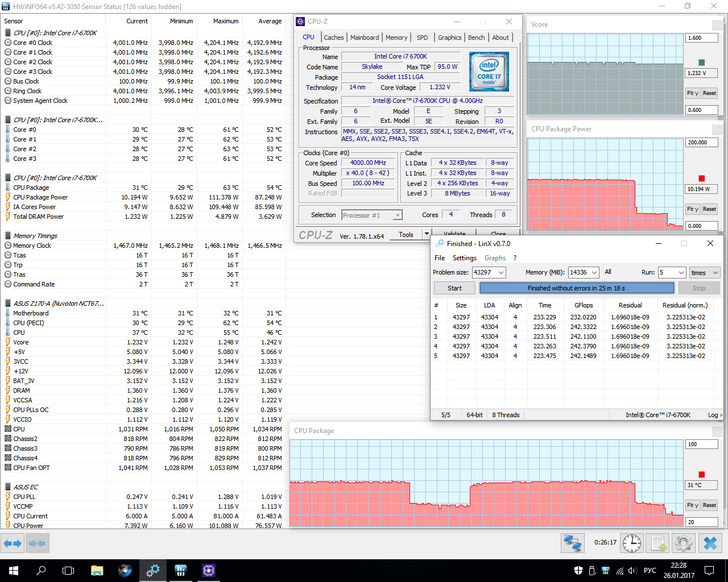Switch to the Mainboard tab in CPU-Z
Screen dimensions: 728x582
[x=365, y=38]
